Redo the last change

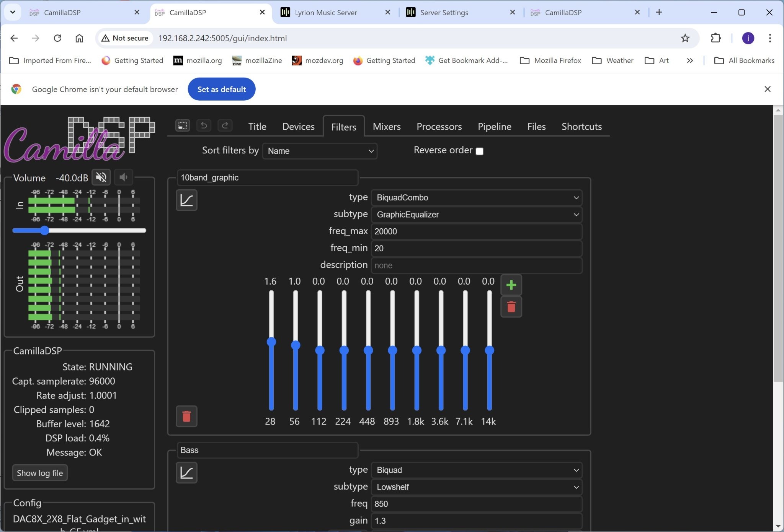pos(225,125)
